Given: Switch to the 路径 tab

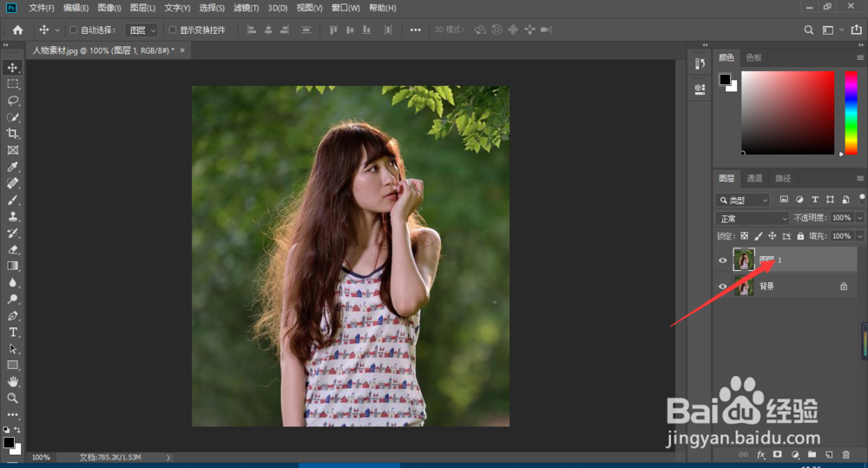Looking at the screenshot, I should click(x=783, y=178).
